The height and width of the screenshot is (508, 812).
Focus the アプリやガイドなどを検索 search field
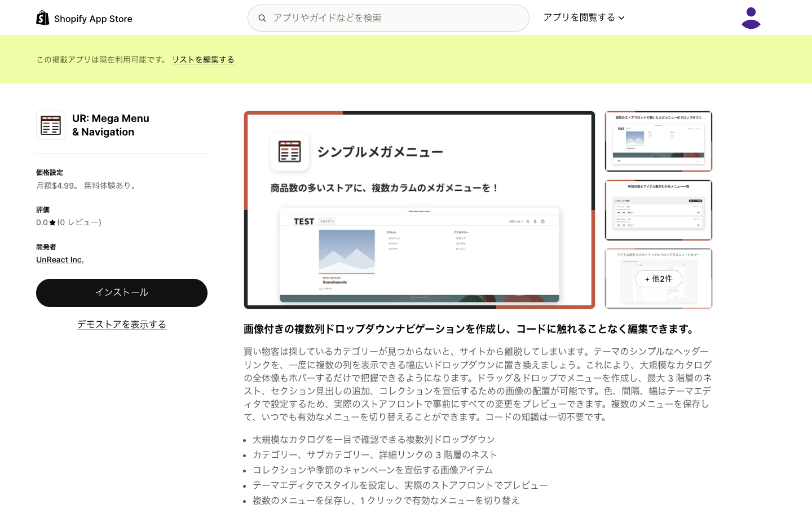point(388,18)
